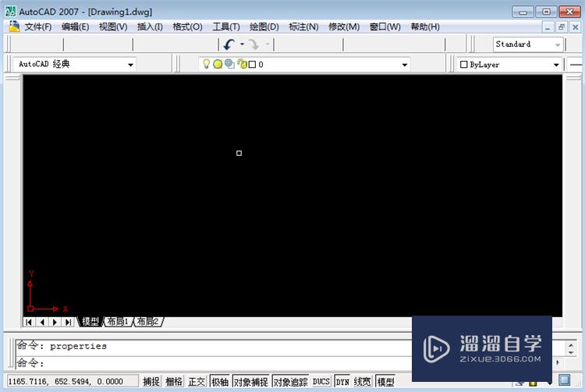The height and width of the screenshot is (392, 585).
Task: Open the AutoCAD 经典 workspace dropdown
Action: (130, 65)
